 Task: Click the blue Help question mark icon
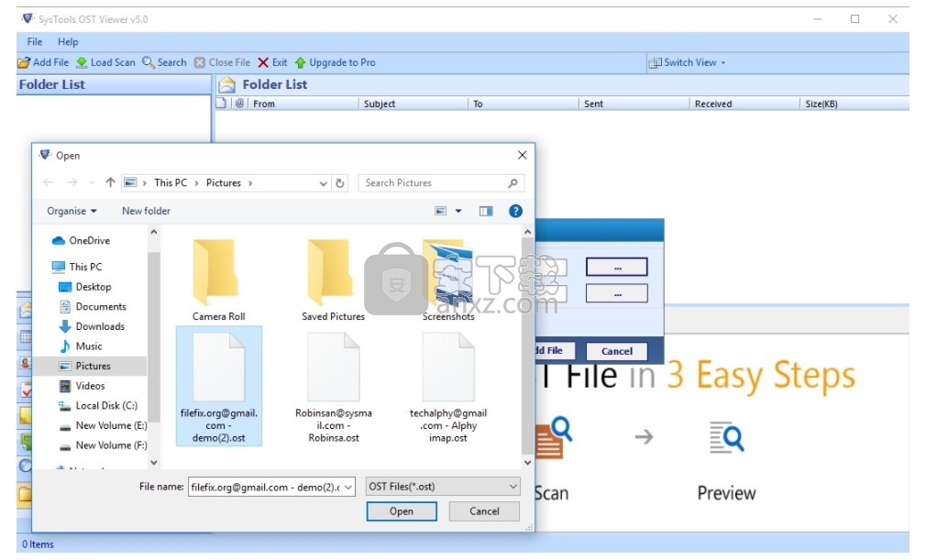pos(515,211)
